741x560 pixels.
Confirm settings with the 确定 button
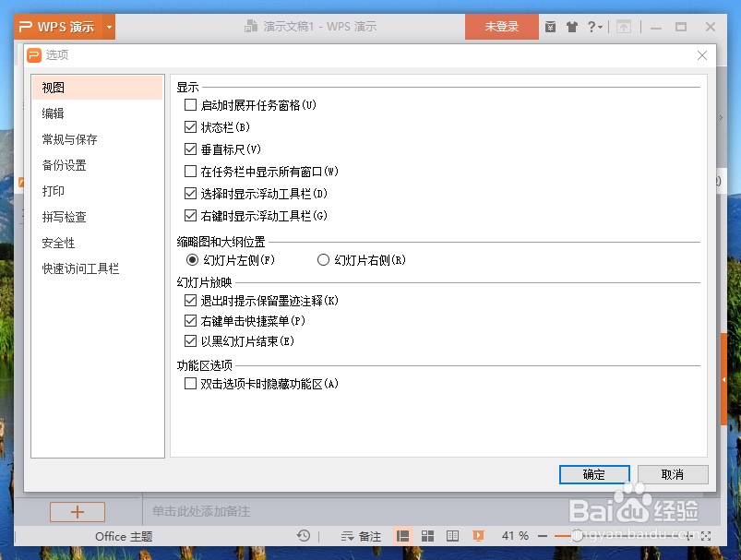click(594, 474)
